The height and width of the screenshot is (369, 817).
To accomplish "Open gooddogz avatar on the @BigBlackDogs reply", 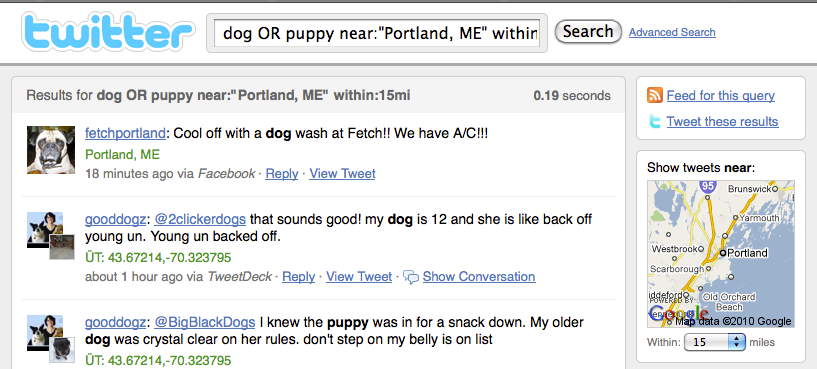I will coord(51,338).
